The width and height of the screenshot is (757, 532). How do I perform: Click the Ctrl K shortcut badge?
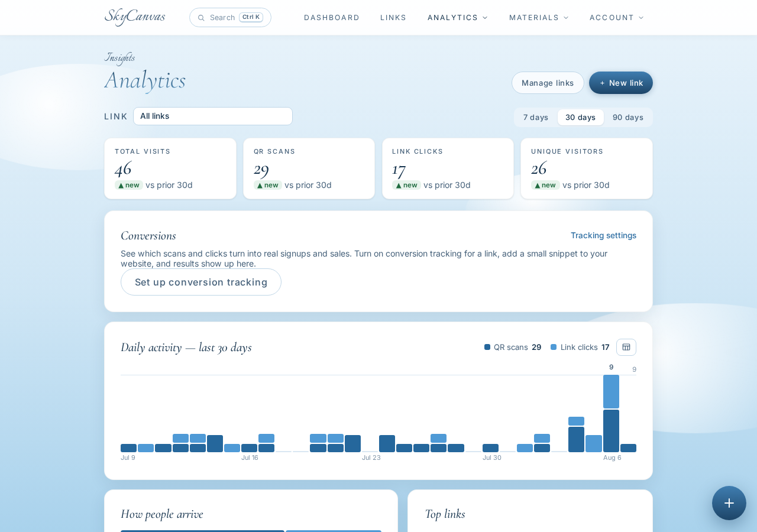click(251, 17)
